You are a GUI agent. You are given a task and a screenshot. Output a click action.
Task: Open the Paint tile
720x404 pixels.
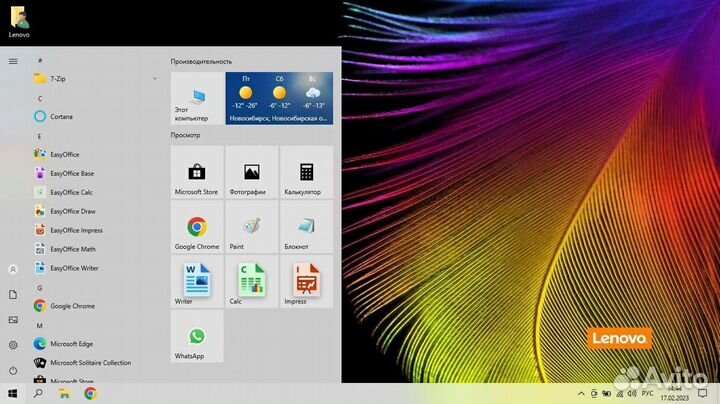pos(252,227)
